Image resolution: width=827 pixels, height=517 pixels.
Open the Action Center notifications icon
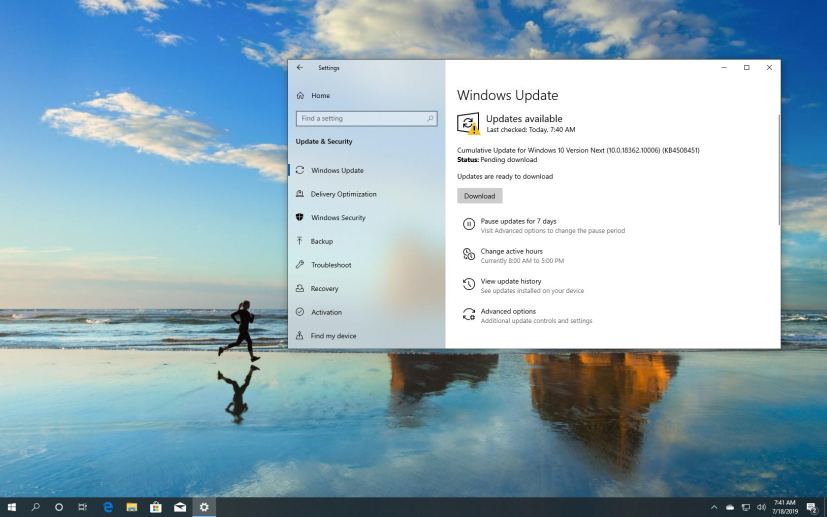click(812, 508)
